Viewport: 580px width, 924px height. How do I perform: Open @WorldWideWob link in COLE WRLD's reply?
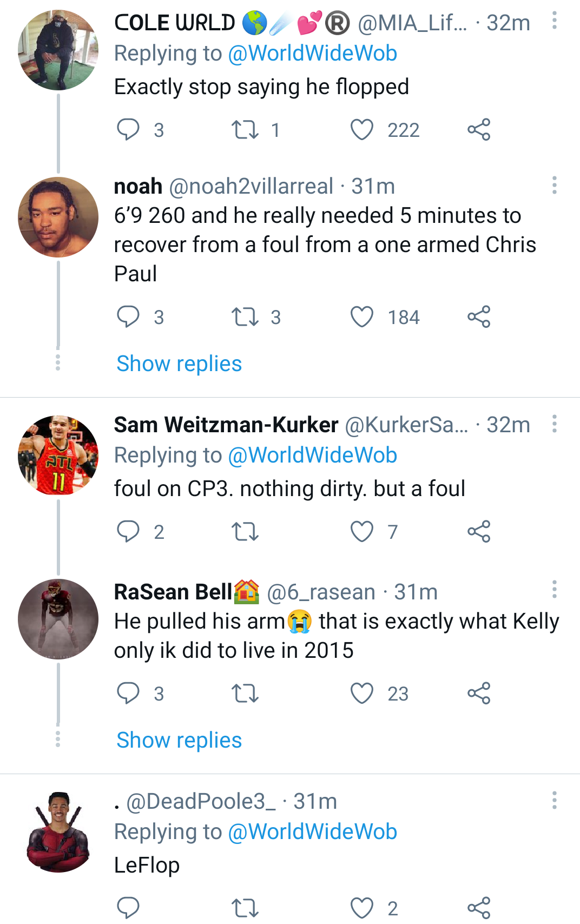pos(313,54)
